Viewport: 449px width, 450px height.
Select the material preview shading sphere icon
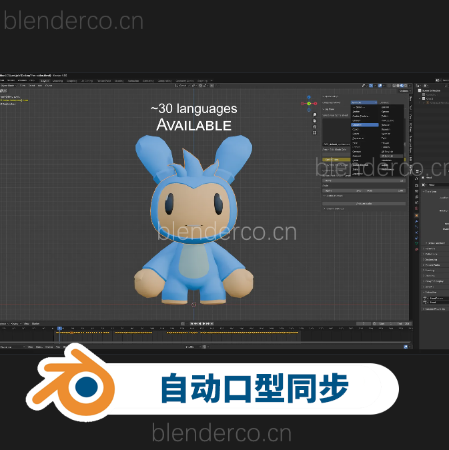402,86
